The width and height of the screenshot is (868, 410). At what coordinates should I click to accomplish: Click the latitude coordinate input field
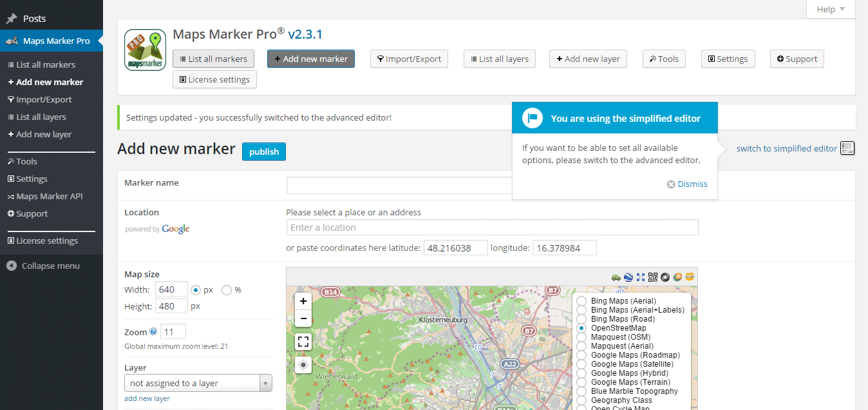pyautogui.click(x=455, y=248)
